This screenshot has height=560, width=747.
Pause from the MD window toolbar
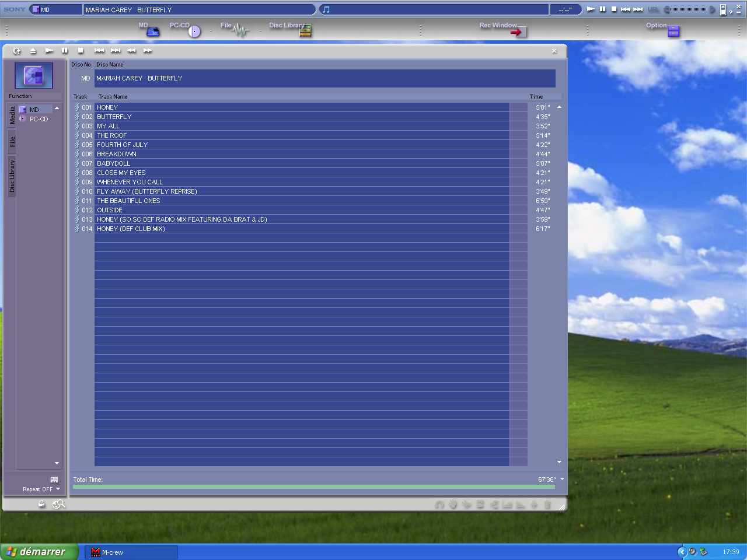point(65,51)
